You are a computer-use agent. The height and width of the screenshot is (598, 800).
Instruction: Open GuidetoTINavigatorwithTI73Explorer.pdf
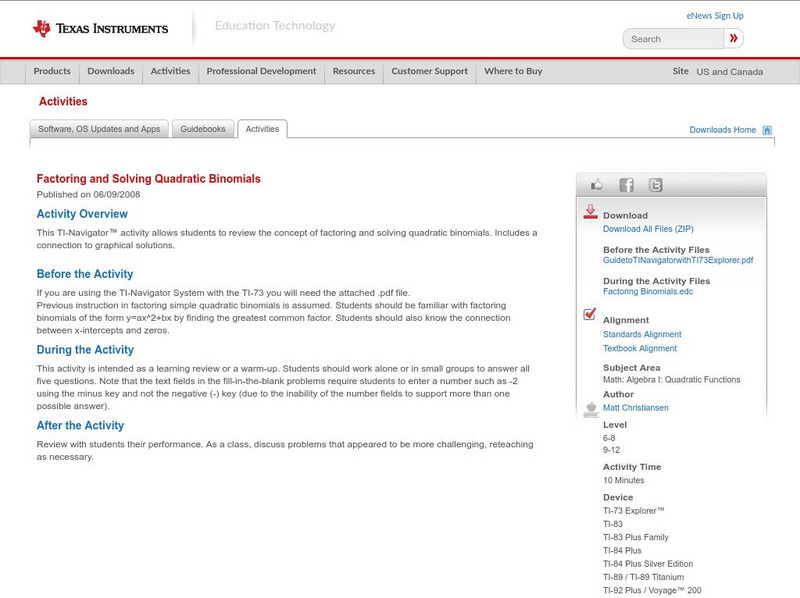click(x=678, y=260)
